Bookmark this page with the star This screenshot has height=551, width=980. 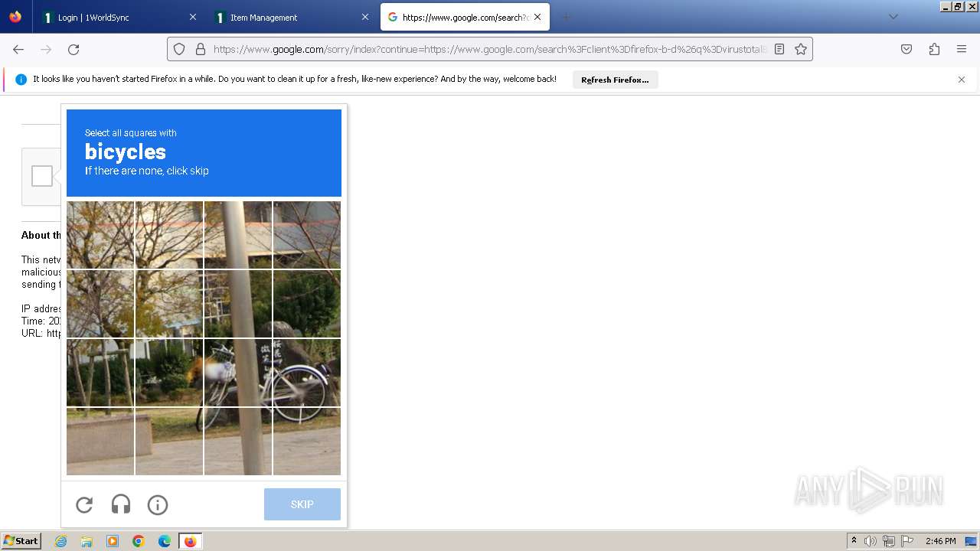tap(801, 49)
